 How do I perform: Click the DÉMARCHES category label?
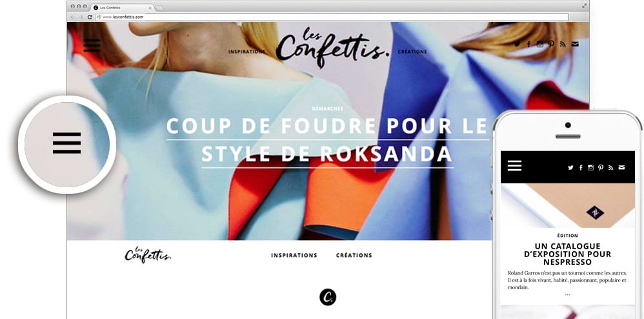point(327,109)
